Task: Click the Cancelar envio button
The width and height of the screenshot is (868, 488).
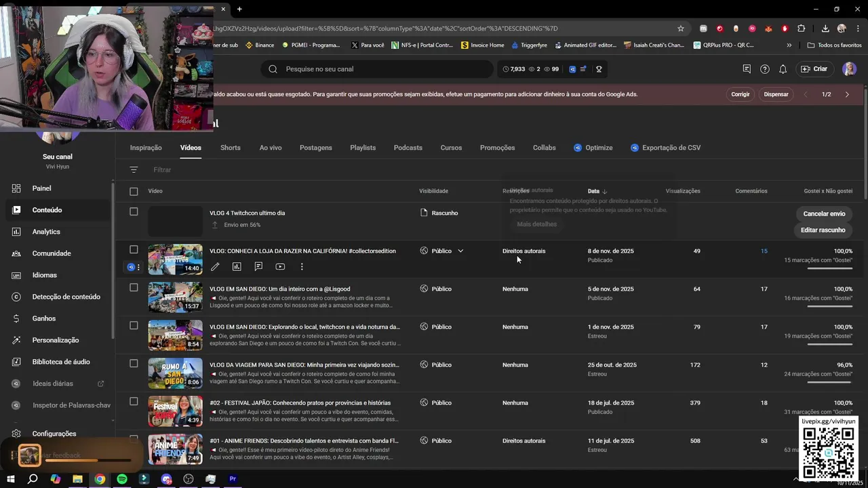Action: [824, 213]
